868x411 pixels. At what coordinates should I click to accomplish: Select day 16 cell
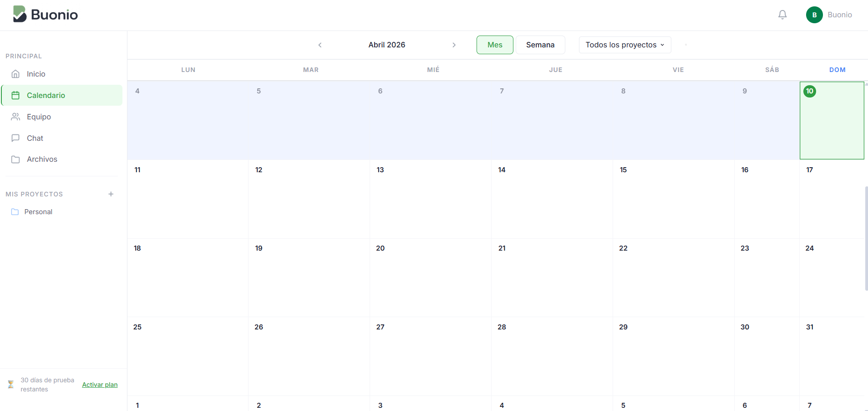point(767,199)
